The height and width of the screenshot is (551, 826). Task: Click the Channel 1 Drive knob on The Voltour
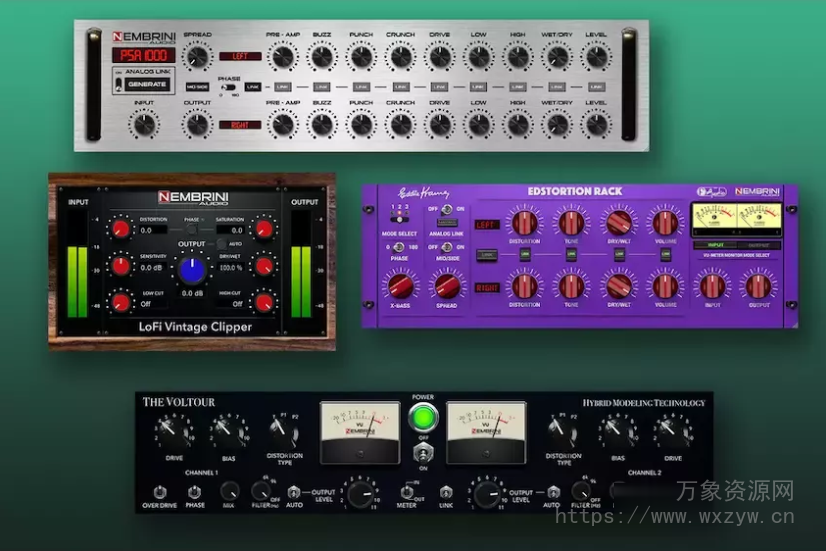174,431
